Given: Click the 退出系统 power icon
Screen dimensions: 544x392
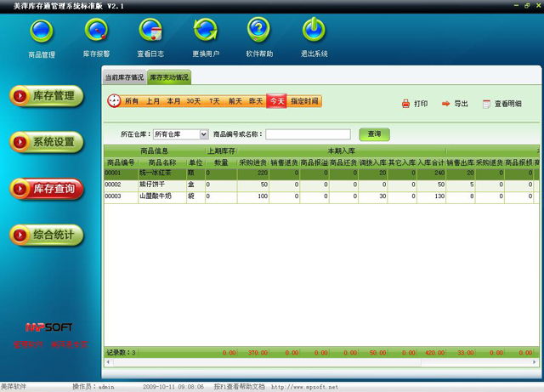Looking at the screenshot, I should tap(314, 32).
